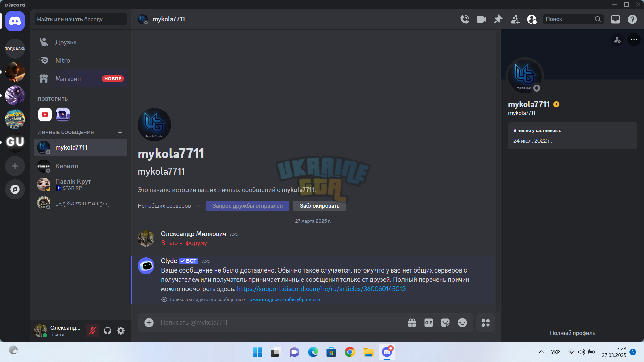The image size is (644, 362).
Task: Open Полный профиль full profile button
Action: [573, 333]
